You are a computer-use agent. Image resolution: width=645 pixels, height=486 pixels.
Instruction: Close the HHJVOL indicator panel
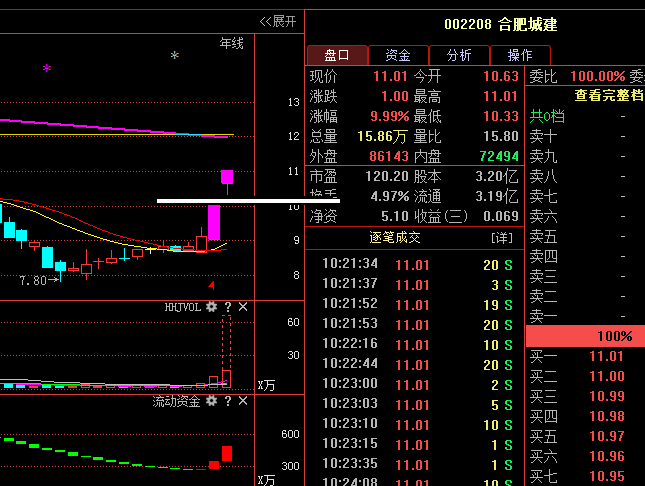pos(243,307)
